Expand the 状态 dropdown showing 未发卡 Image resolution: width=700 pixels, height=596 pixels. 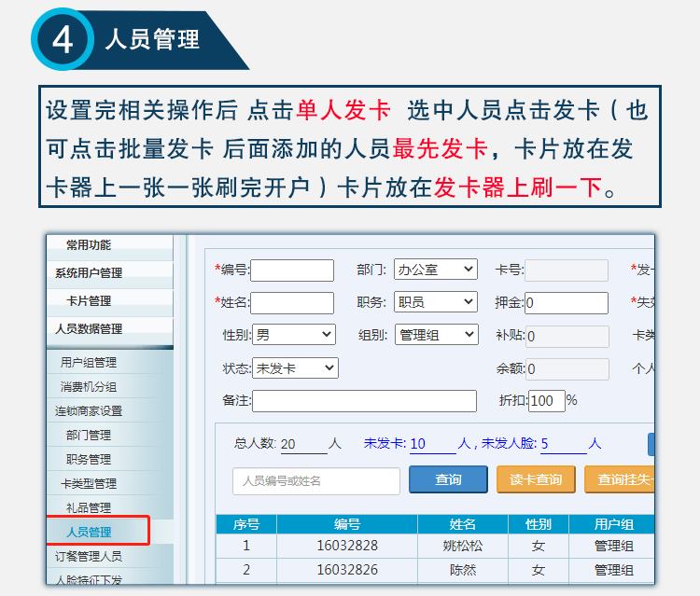click(x=294, y=367)
